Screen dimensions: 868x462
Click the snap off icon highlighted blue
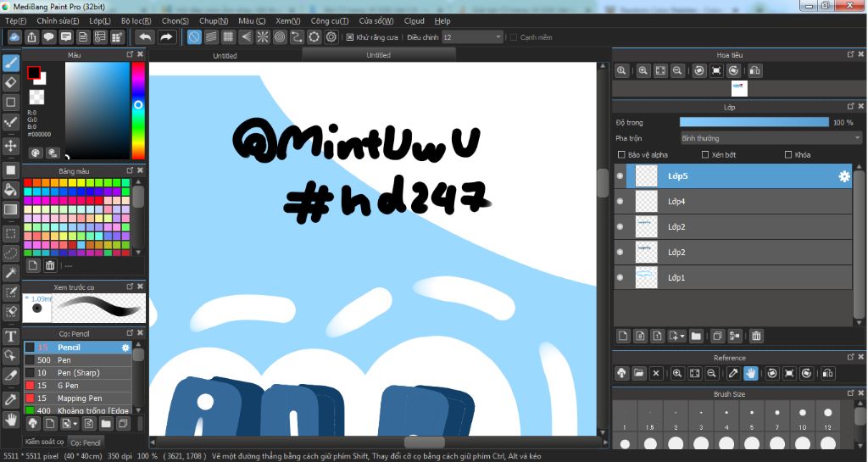point(194,37)
